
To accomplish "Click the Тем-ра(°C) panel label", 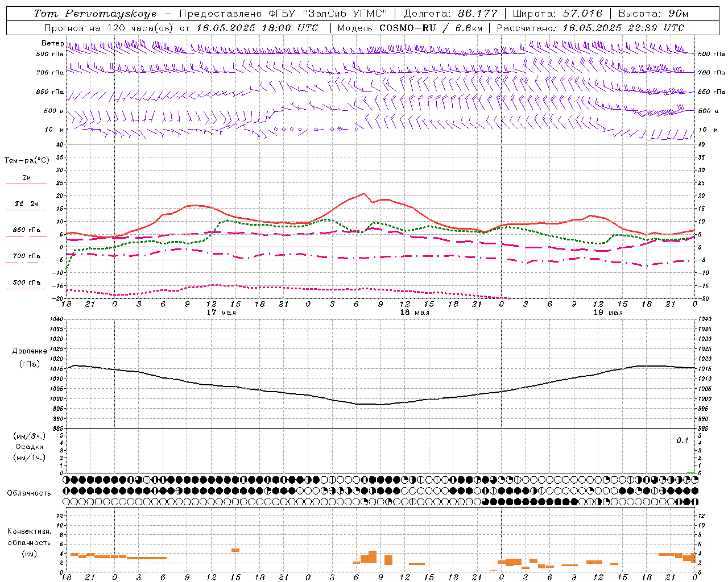I will [x=27, y=161].
